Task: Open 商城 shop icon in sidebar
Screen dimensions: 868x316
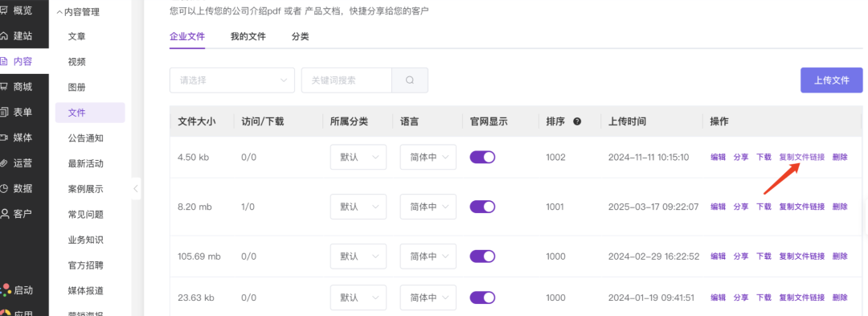Action: click(x=4, y=87)
